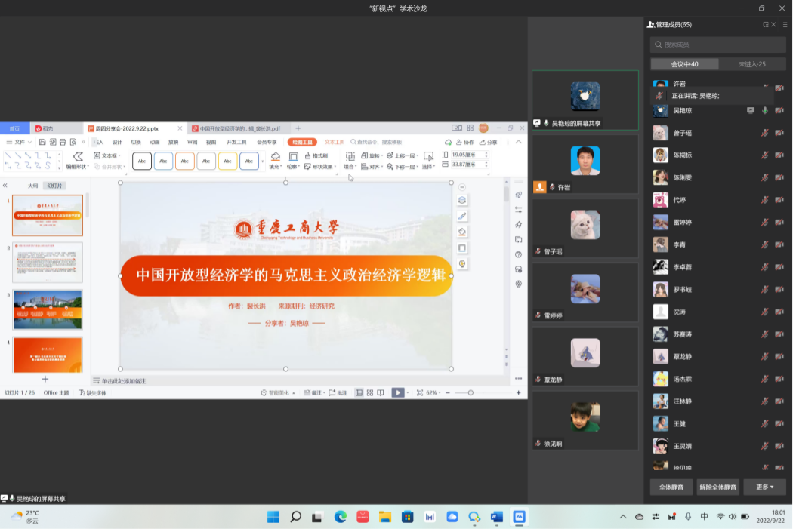Toggle 曾子瑶's muted microphone

[x=764, y=133]
